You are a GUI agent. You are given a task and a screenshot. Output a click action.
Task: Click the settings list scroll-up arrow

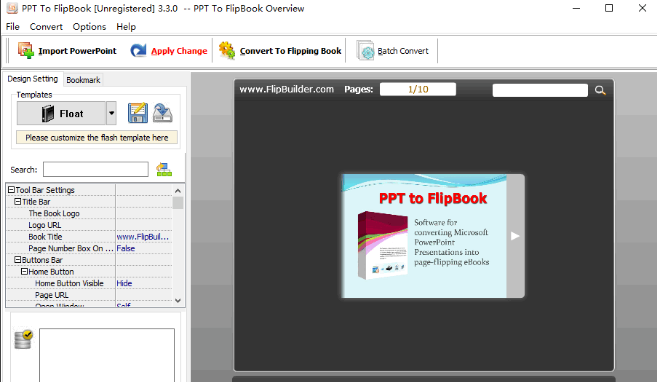[x=178, y=191]
